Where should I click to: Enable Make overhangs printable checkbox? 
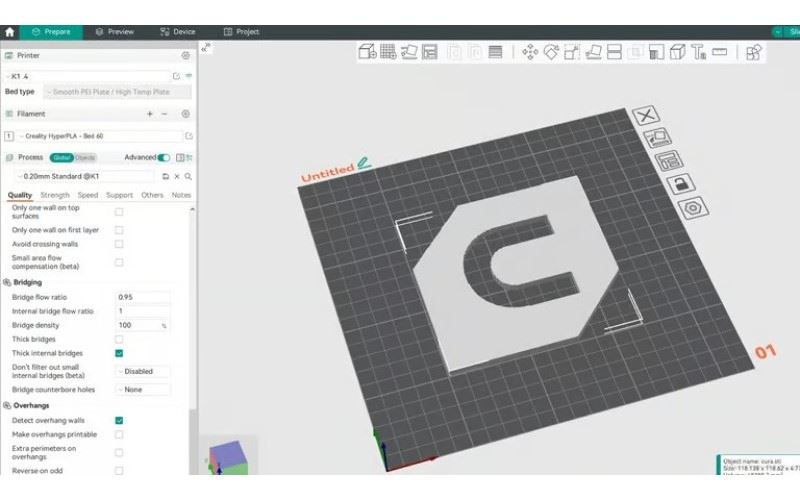point(119,435)
